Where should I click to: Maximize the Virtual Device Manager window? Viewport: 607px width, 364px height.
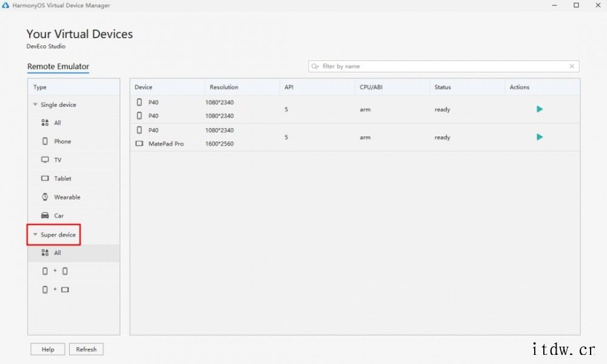point(576,5)
